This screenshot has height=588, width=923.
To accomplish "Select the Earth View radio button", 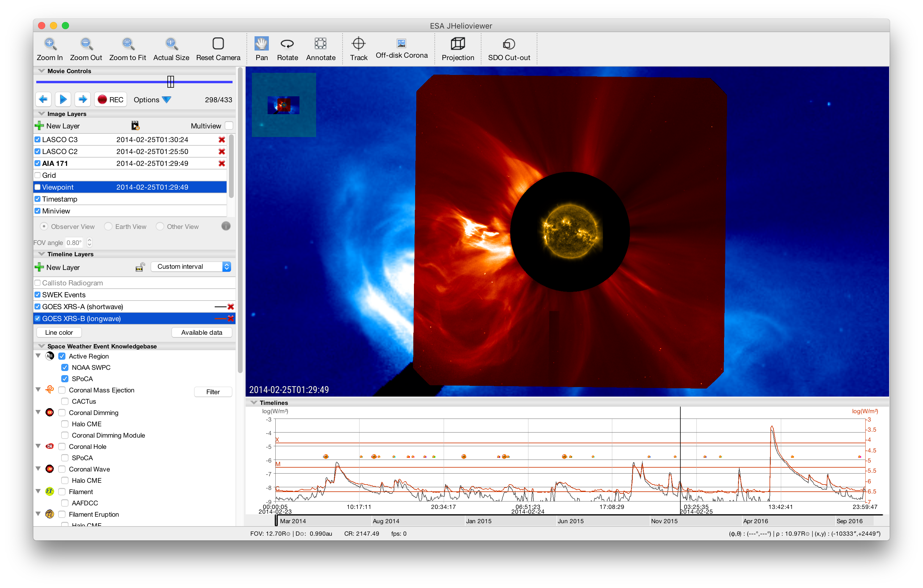I will (109, 227).
